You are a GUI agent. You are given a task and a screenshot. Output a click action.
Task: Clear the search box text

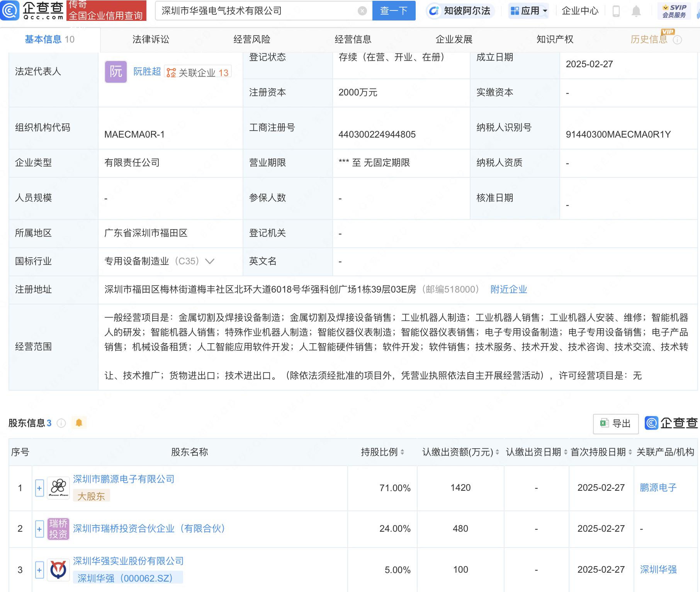coord(362,11)
